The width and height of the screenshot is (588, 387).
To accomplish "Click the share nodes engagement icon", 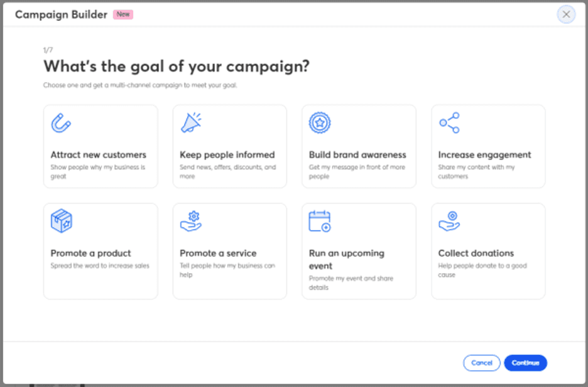I will (449, 123).
